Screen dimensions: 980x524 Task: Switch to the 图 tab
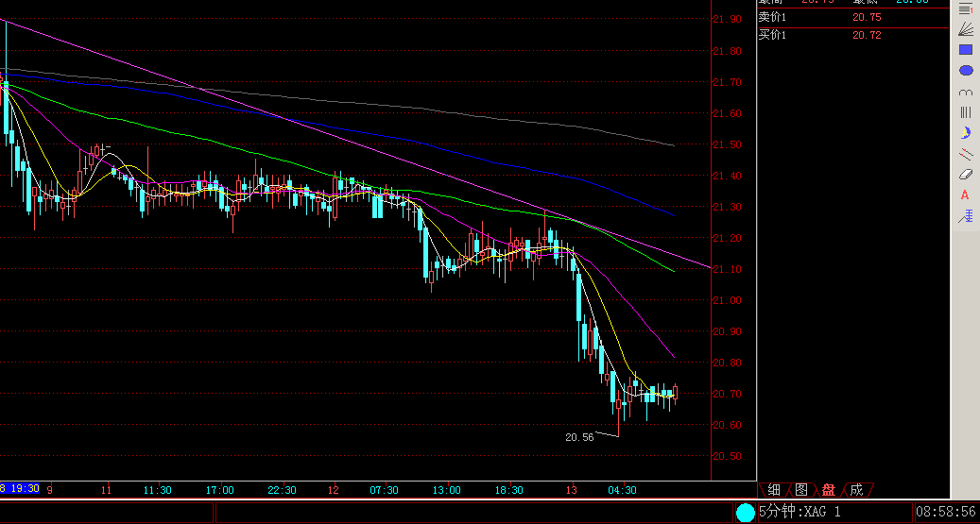800,490
